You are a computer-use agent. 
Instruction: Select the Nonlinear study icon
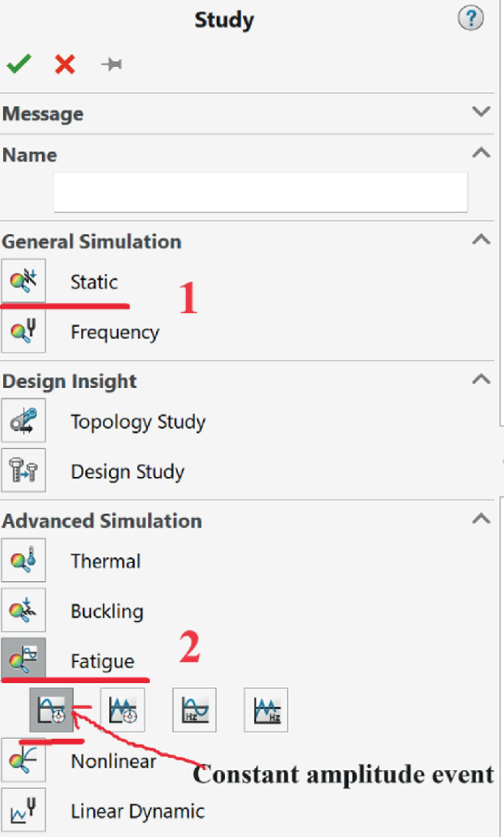pos(23,760)
